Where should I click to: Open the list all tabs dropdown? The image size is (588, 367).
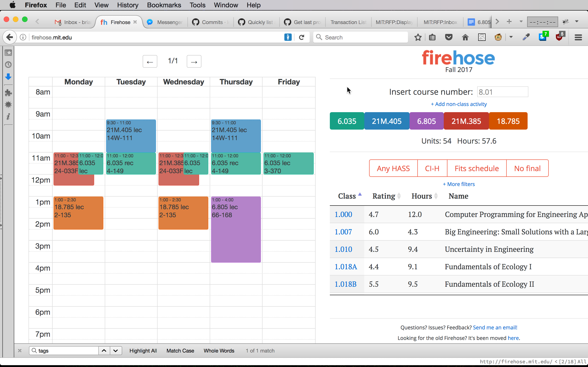tap(521, 22)
